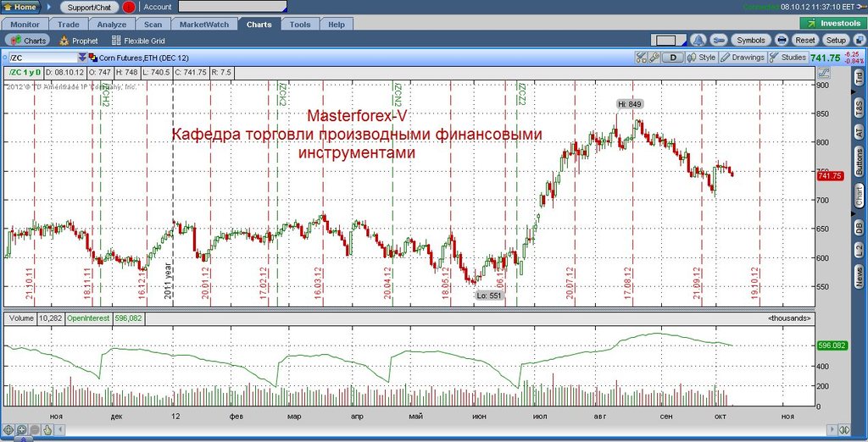Viewport: 868px width, 442px height.
Task: Expand the symbol dropdown double arrow
Action: point(82,58)
